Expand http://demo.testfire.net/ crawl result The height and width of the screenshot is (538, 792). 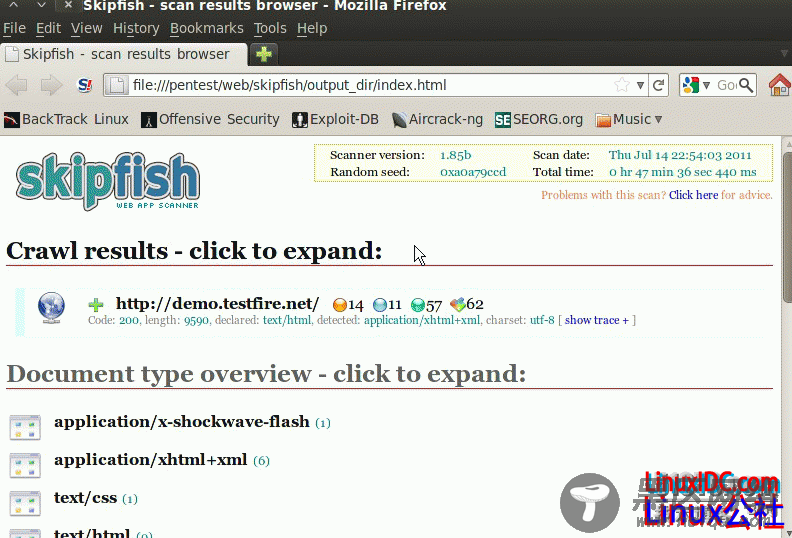coord(217,304)
